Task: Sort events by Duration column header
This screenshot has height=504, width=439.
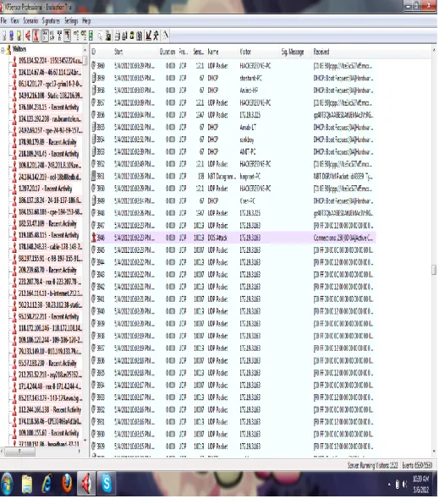Action: (167, 52)
